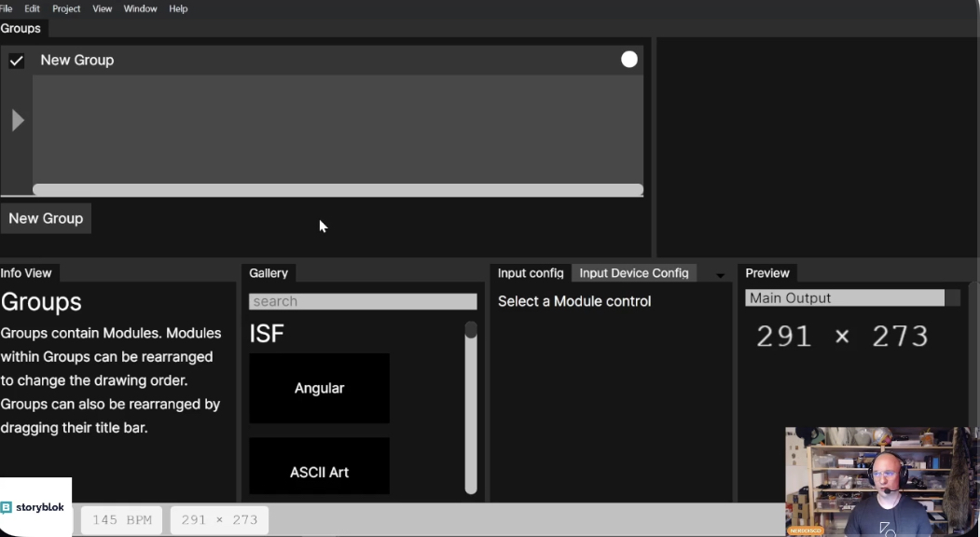
Task: Click the white circle on New Group bar
Action: [x=629, y=60]
